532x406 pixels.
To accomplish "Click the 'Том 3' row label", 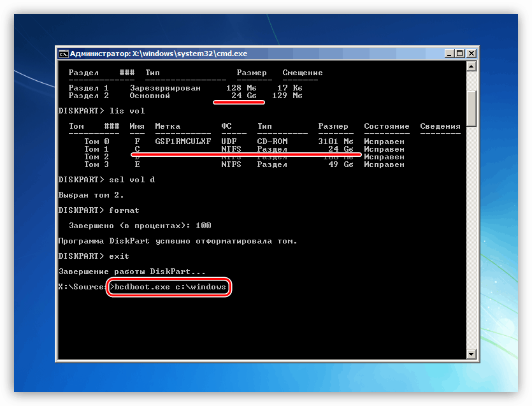I will pos(97,164).
